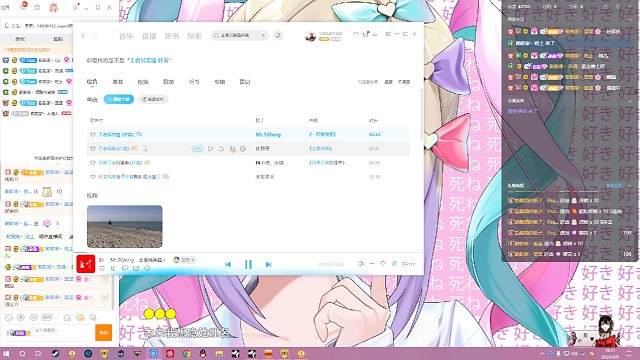Open the 探索 top navigation tab
Screen dimensions: 640x360
tap(194, 36)
